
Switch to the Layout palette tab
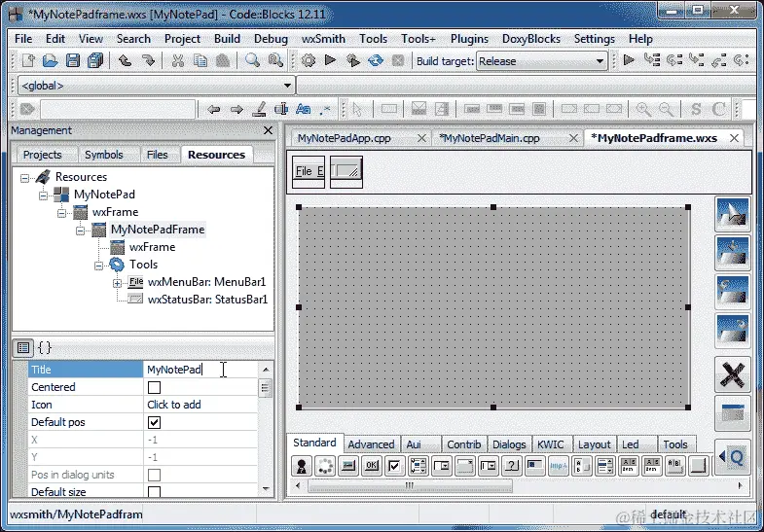594,444
